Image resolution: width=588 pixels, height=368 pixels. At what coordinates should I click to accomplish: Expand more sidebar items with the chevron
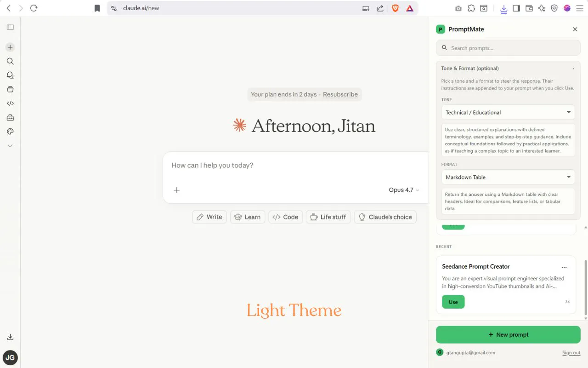[10, 146]
